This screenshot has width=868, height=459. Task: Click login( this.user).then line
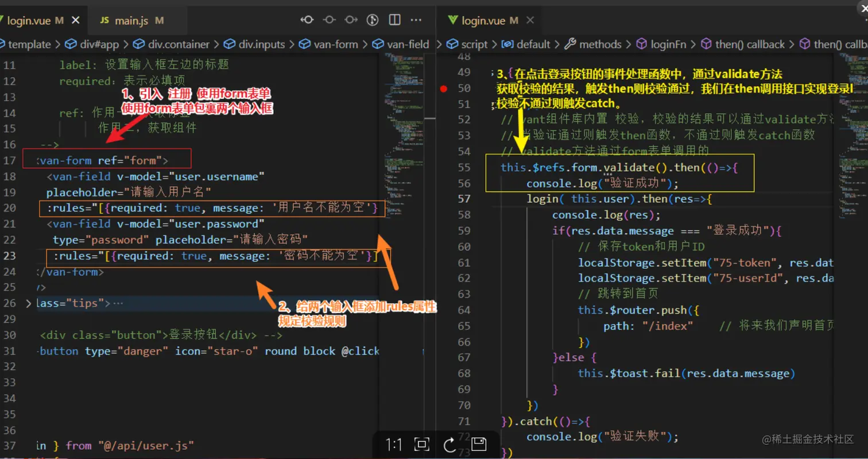[x=619, y=199]
